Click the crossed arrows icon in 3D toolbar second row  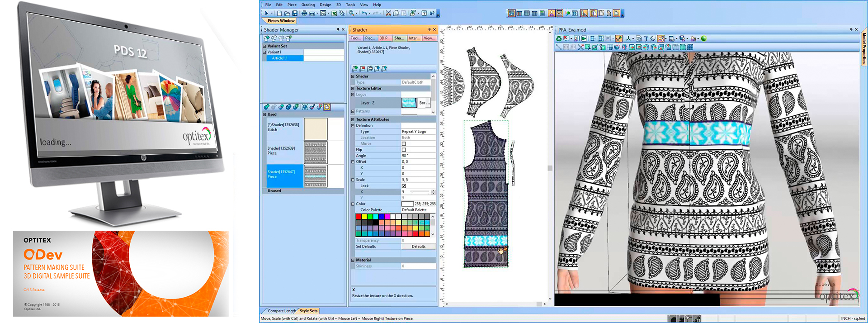pyautogui.click(x=580, y=47)
